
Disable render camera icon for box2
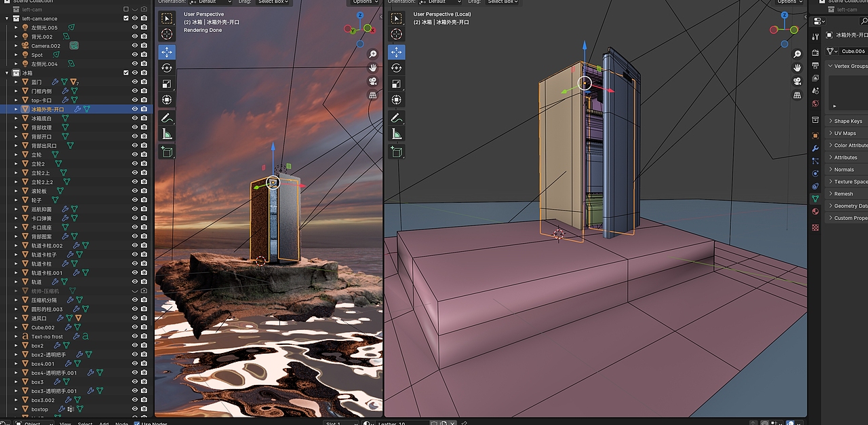(x=144, y=346)
